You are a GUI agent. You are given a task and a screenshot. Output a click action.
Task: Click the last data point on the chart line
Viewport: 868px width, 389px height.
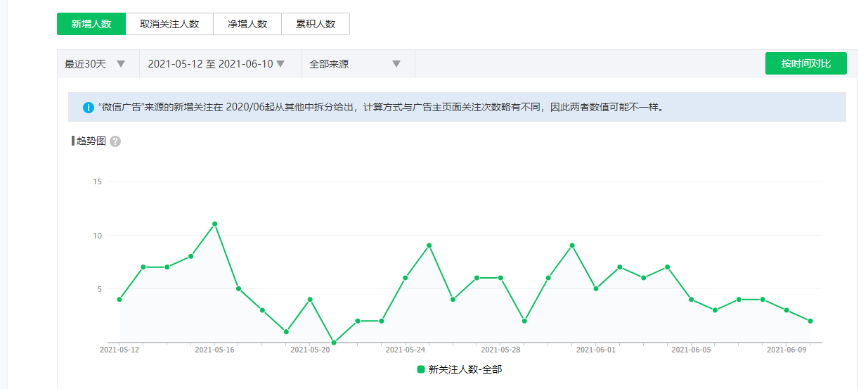tap(810, 321)
